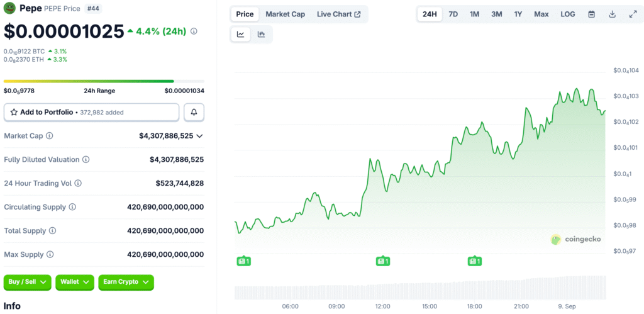Open info icon next to 24h percentage
Screen dimensions: 644x314
point(194,31)
